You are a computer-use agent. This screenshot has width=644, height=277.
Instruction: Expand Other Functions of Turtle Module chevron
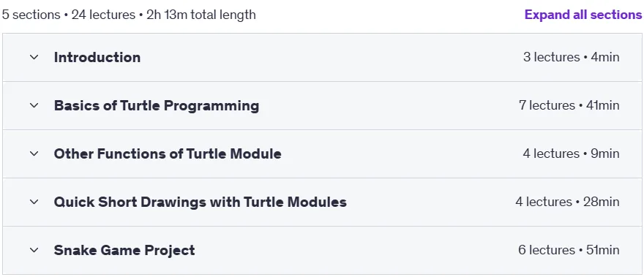pyautogui.click(x=34, y=154)
